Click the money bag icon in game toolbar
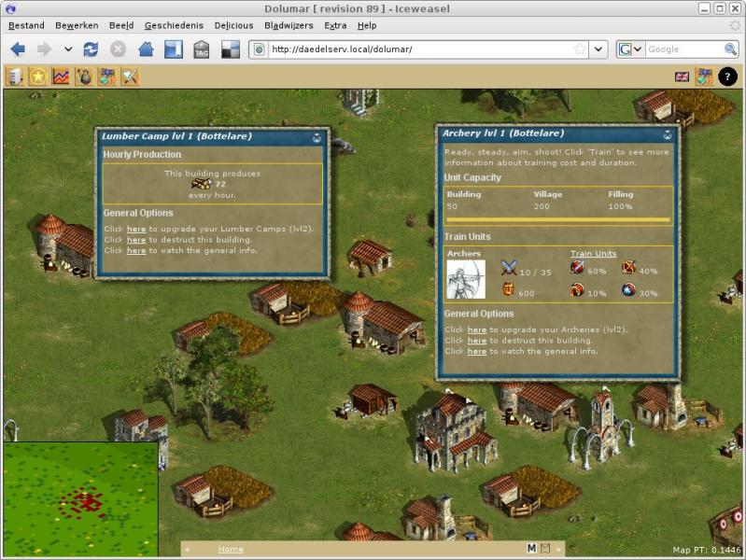 tap(84, 77)
